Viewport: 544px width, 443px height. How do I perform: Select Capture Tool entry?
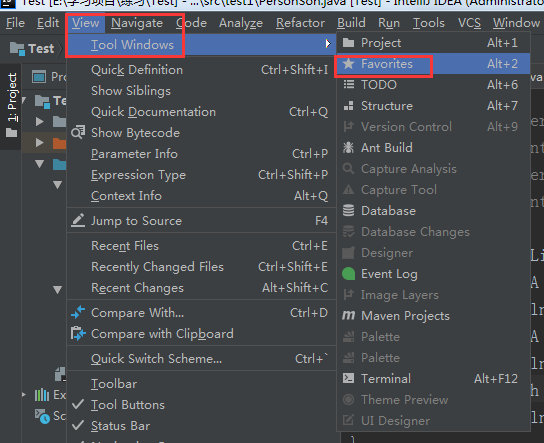pos(434,189)
